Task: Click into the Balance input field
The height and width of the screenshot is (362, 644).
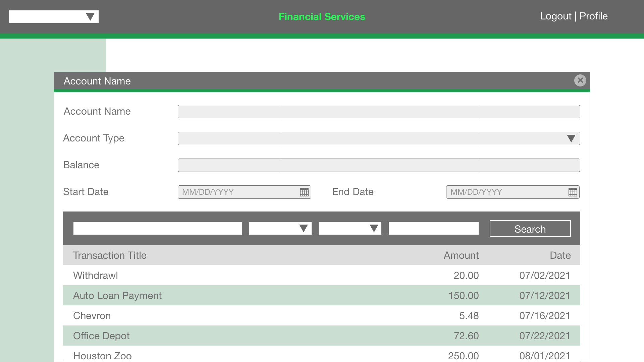Action: click(379, 165)
